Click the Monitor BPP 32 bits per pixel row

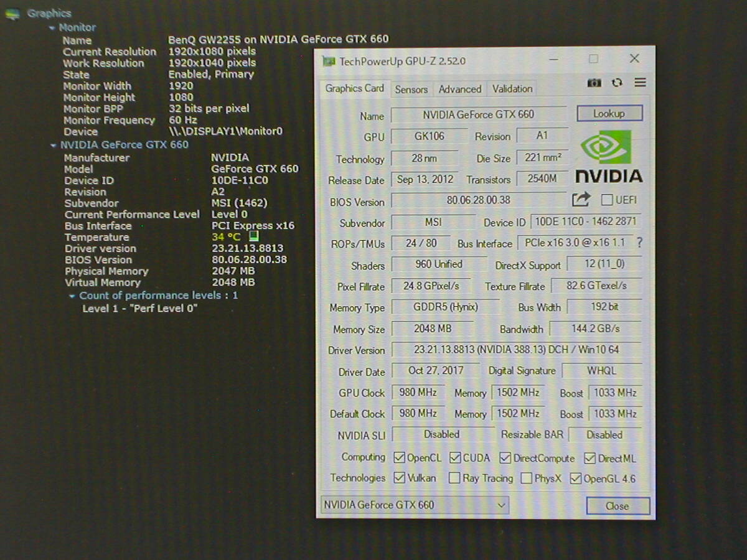156,109
